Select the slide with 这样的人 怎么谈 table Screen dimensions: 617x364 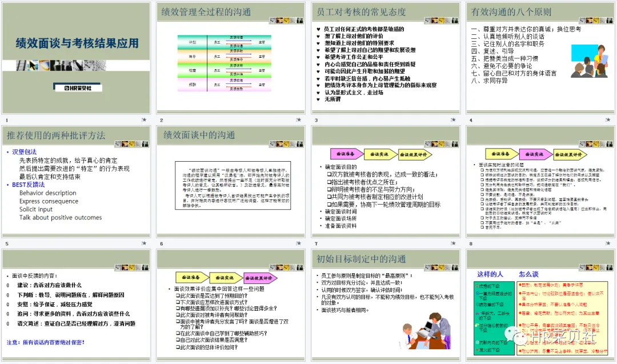[x=540, y=305]
